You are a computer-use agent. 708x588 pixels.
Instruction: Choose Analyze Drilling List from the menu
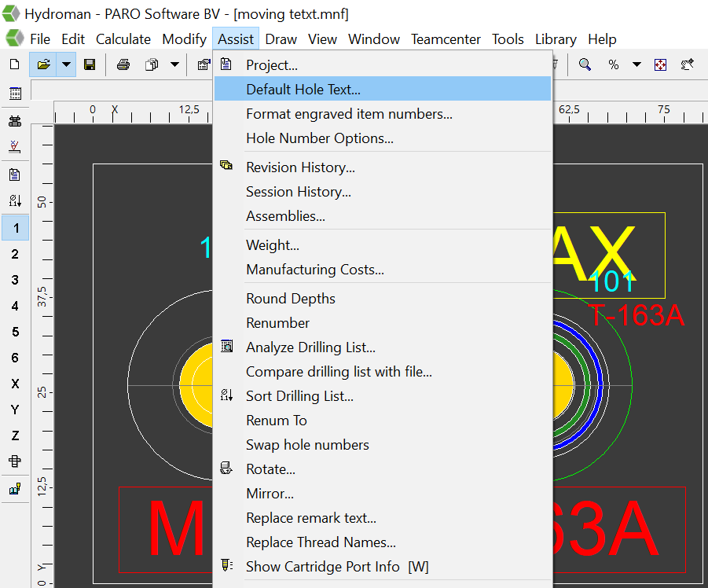310,347
